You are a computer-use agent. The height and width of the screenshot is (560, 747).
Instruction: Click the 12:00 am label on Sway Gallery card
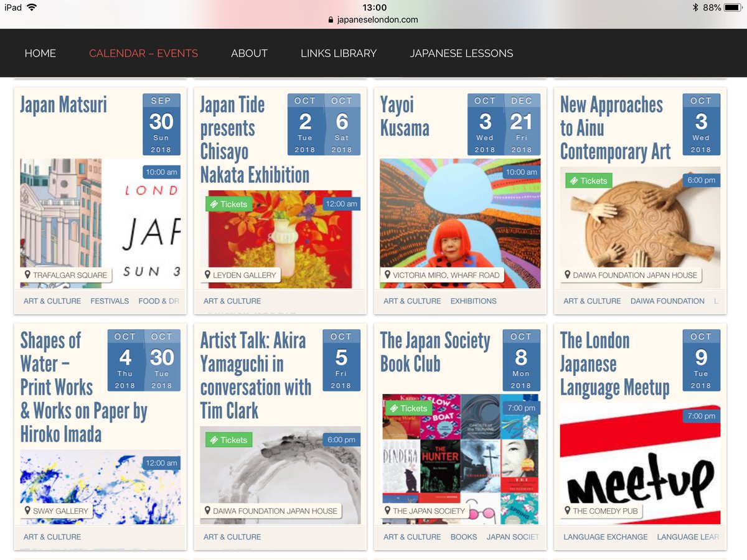(x=161, y=464)
